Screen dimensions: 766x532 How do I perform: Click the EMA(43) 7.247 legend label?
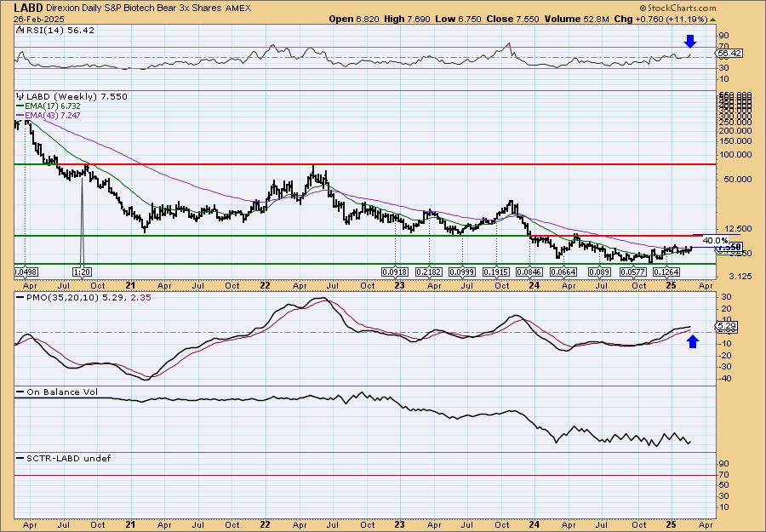coord(53,115)
